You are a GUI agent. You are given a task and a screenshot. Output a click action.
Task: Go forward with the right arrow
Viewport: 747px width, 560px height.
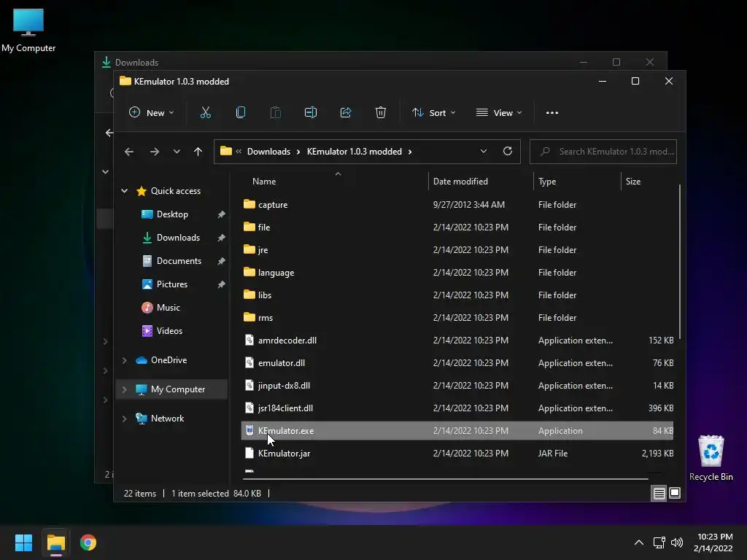pyautogui.click(x=155, y=152)
